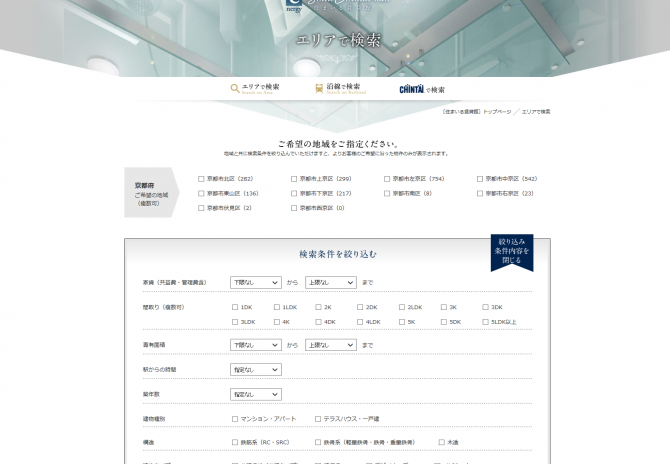The height and width of the screenshot is (464, 670).
Task: Check 京都市南区 (8)
Action: tap(387, 194)
